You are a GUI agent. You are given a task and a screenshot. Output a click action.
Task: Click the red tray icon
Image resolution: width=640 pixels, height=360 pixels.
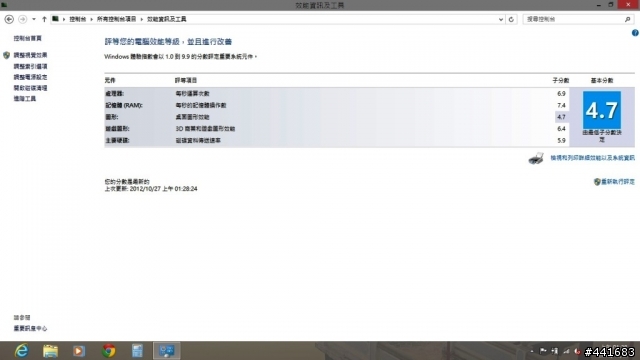click(577, 351)
